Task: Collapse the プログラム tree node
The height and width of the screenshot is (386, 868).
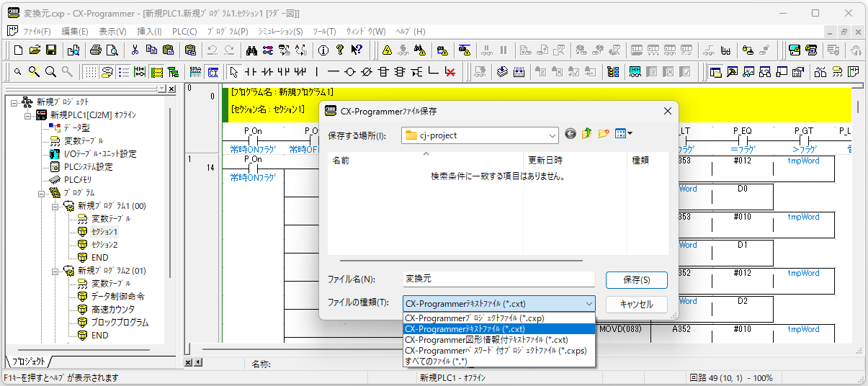Action: point(40,193)
